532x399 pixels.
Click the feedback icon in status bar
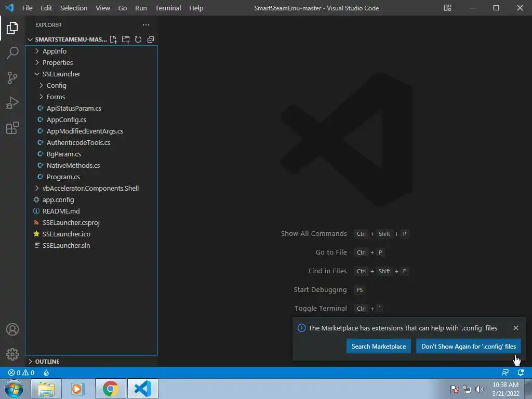coord(505,373)
